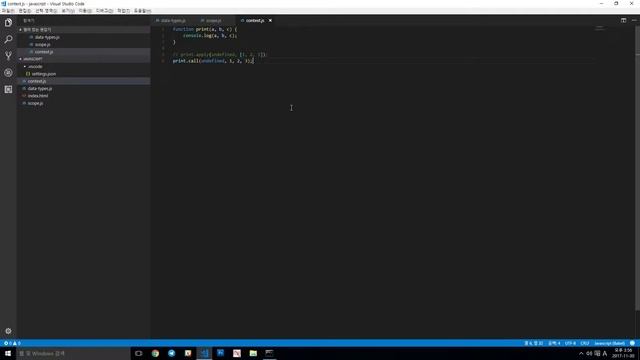Open the File Explorer taskbar icon
Image resolution: width=640 pixels, height=360 pixels.
pyautogui.click(x=253, y=353)
